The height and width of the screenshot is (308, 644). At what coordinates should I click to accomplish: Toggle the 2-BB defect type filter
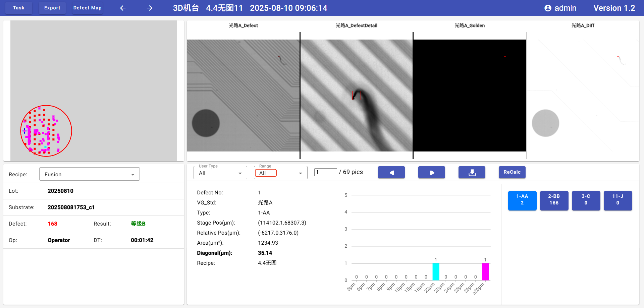point(554,200)
